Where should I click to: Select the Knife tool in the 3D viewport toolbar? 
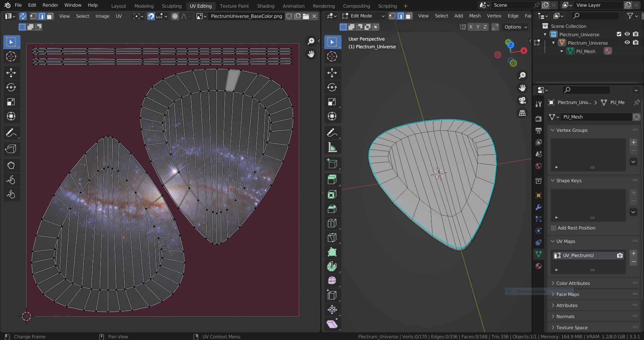tap(332, 238)
